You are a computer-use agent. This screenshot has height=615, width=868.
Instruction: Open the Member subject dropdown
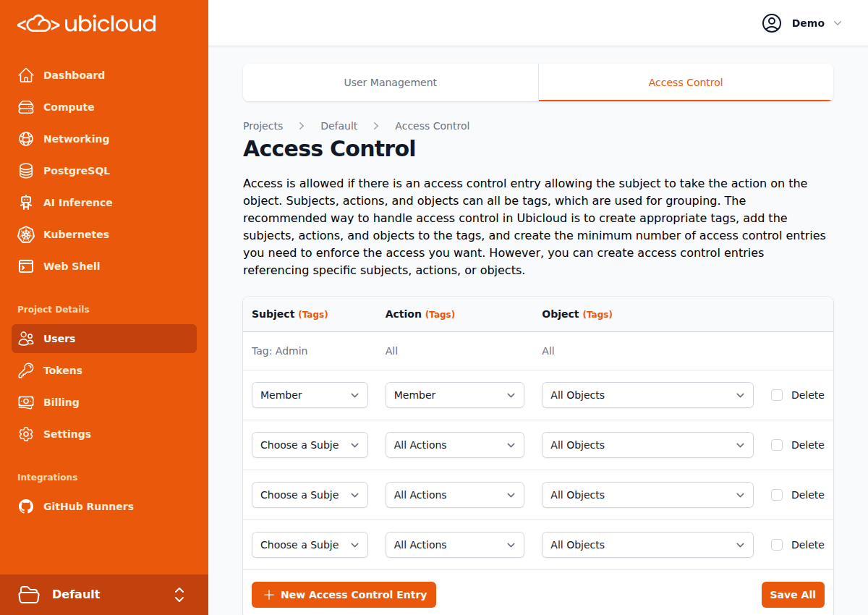coord(310,395)
